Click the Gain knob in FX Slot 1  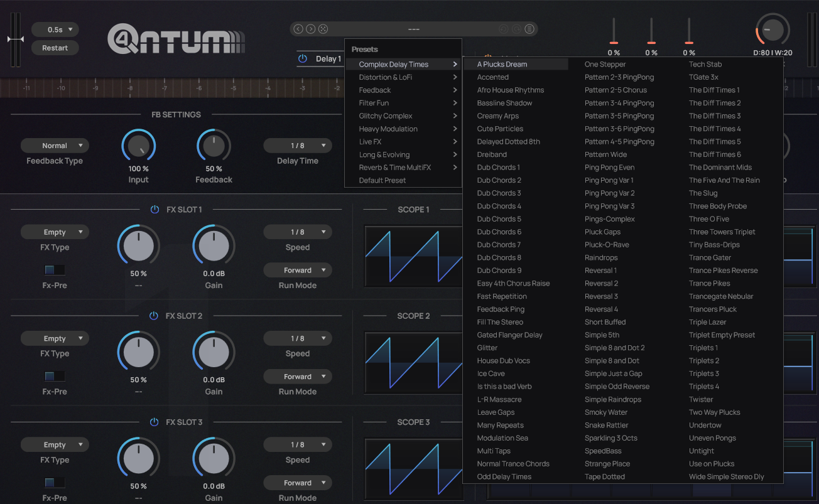214,245
